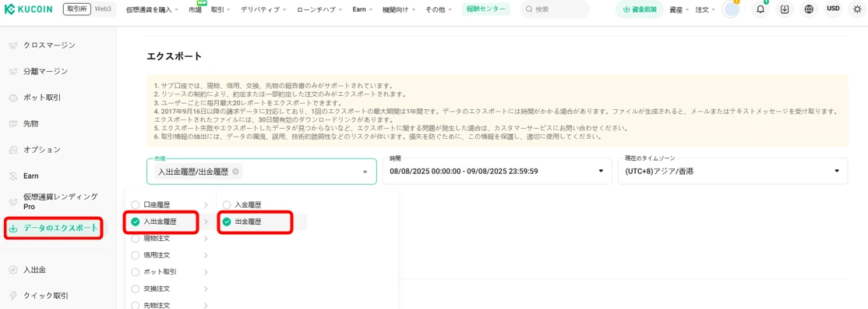This screenshot has width=868, height=309.
Task: Expand the 現物注文 submenu chevron
Action: coord(206,239)
